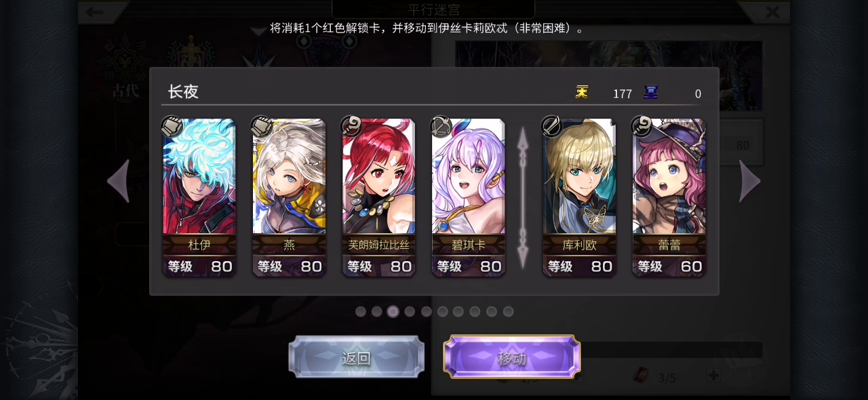Go to previous party with left arrow
The image size is (868, 400).
(119, 181)
